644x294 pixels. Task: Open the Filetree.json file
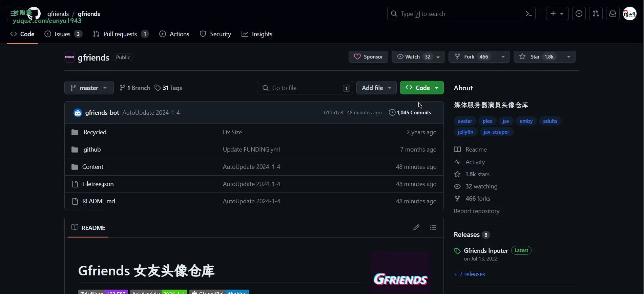[x=98, y=184]
